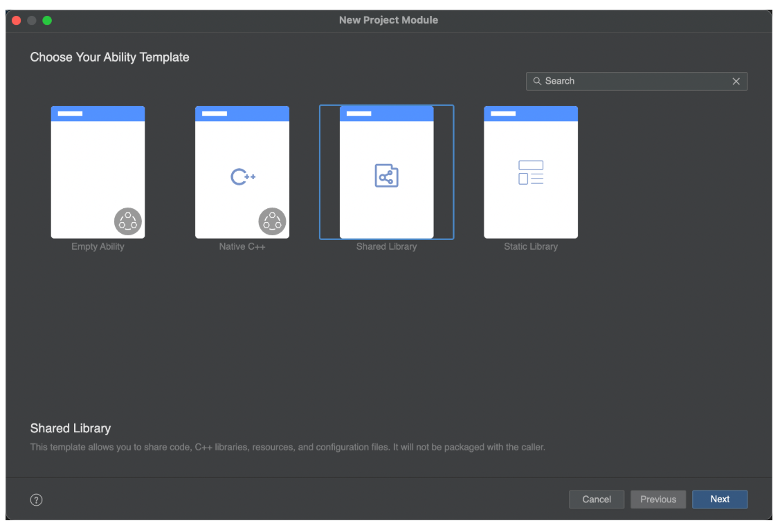
Task: Click the layout list icon in Static Library card
Action: (x=531, y=172)
